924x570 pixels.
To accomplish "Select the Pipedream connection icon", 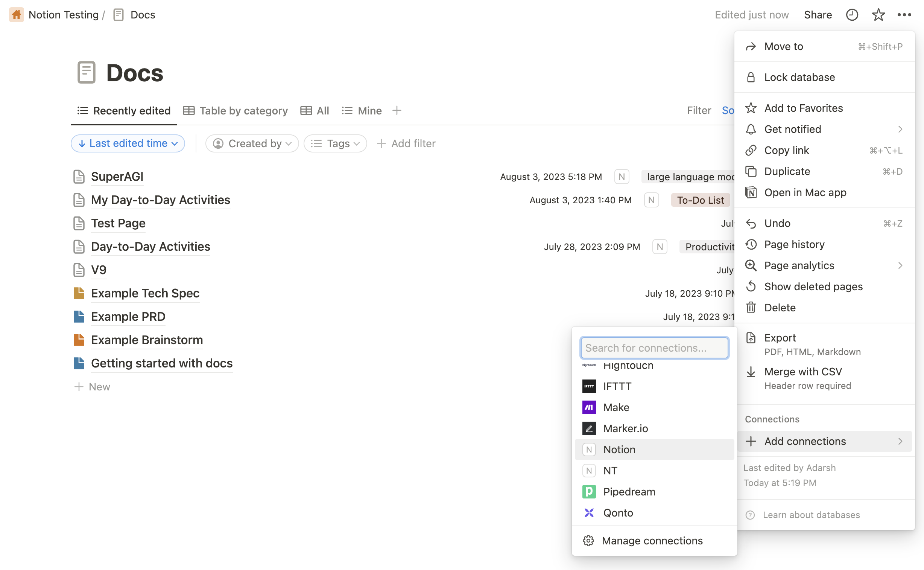I will [589, 492].
